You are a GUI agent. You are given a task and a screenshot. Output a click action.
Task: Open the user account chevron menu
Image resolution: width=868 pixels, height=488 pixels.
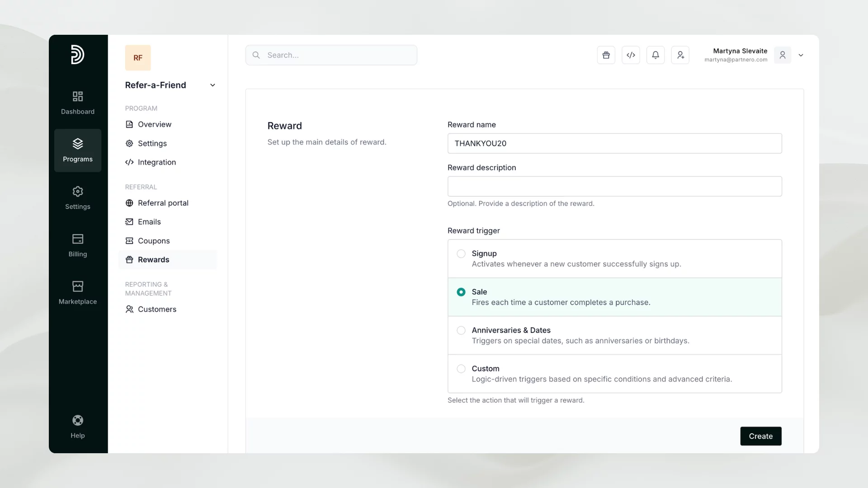tap(801, 55)
